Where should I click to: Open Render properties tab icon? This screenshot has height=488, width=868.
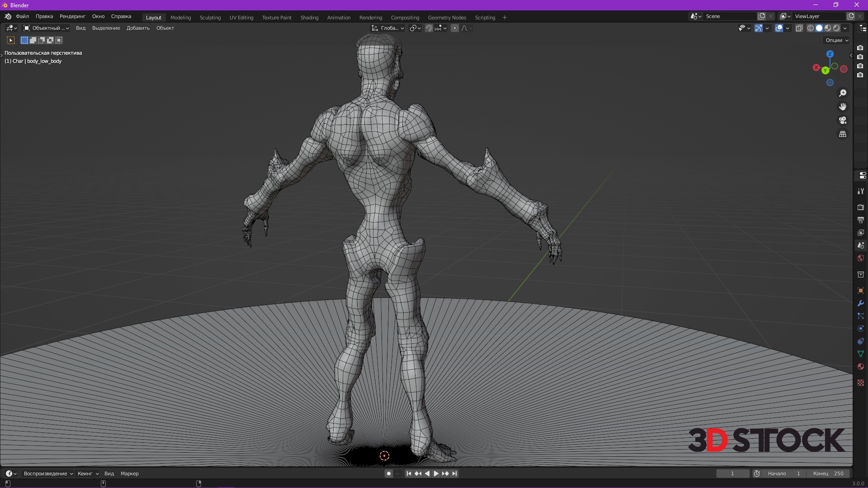tap(861, 207)
